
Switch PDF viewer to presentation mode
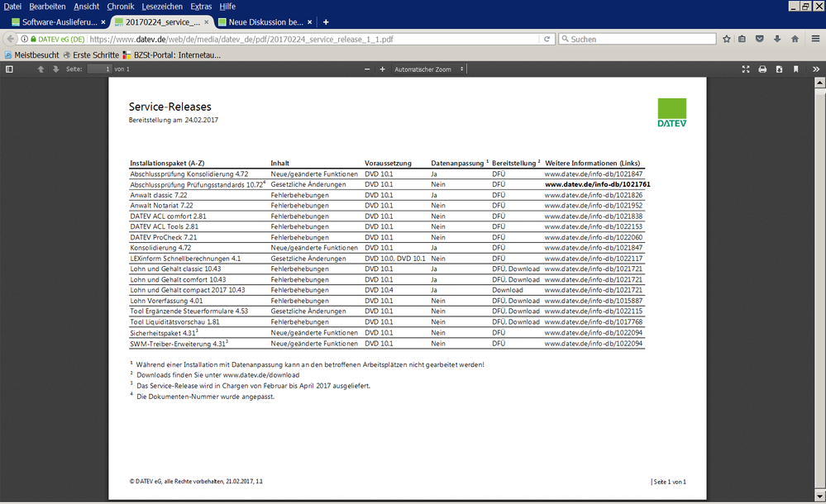[746, 69]
